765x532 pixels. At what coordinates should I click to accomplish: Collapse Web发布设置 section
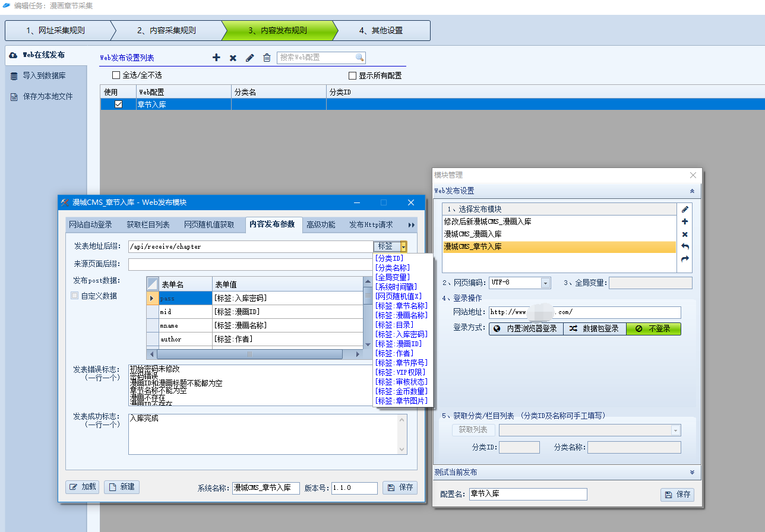tap(692, 191)
